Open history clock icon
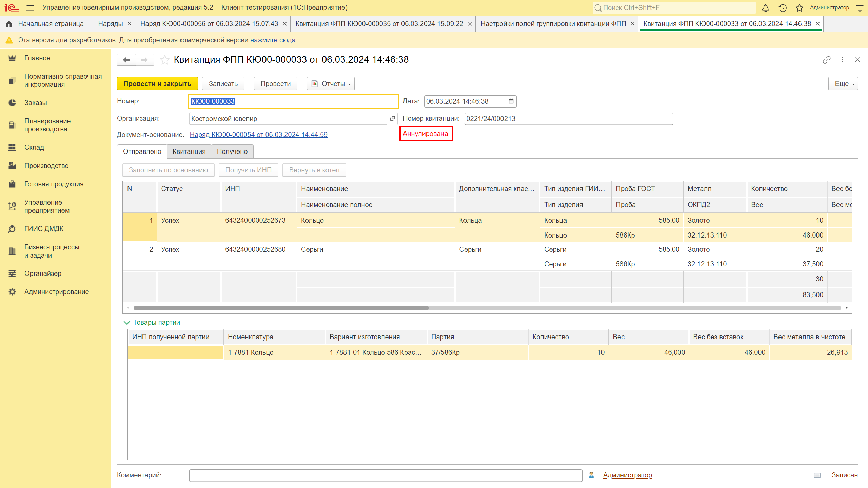Viewport: 868px width, 488px height. click(x=783, y=8)
